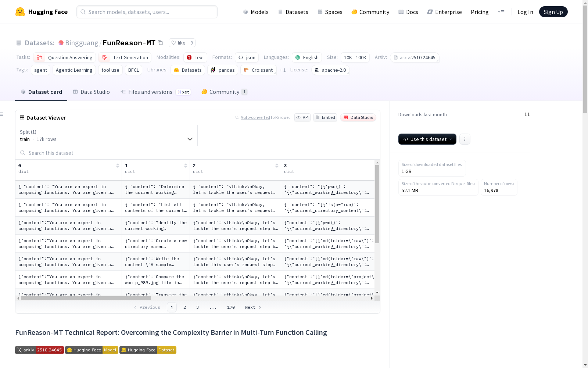Click Log In

(x=525, y=12)
